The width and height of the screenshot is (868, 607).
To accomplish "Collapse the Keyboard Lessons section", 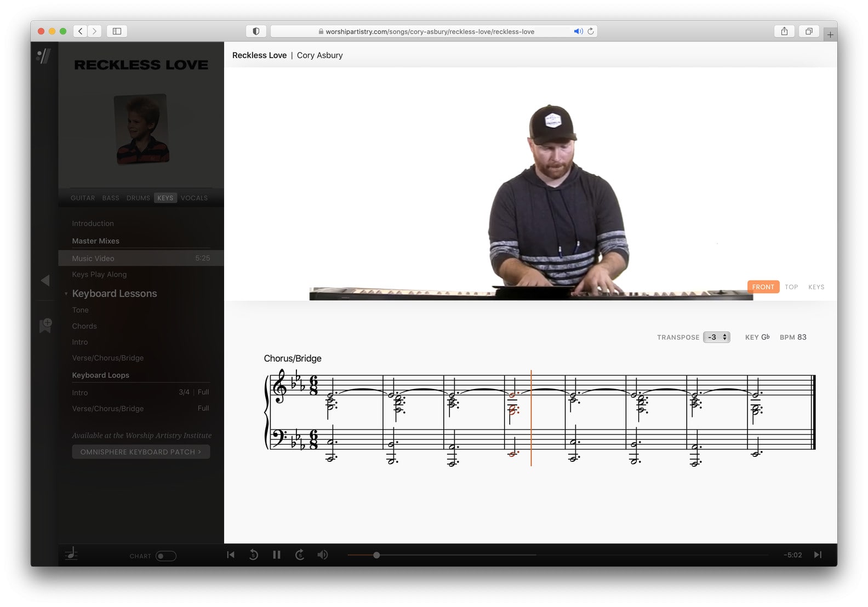I will click(x=66, y=294).
